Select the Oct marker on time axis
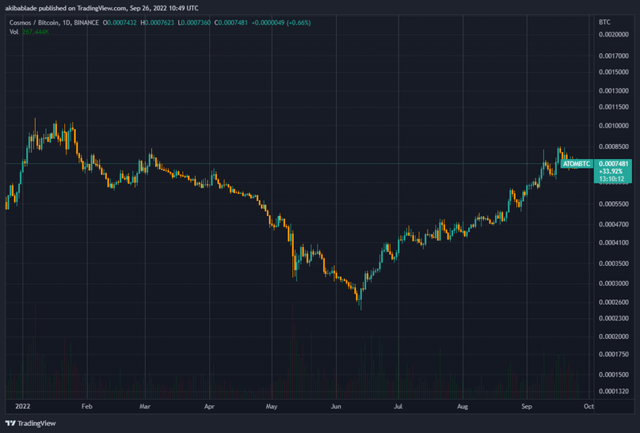The width and height of the screenshot is (640, 433). (589, 407)
